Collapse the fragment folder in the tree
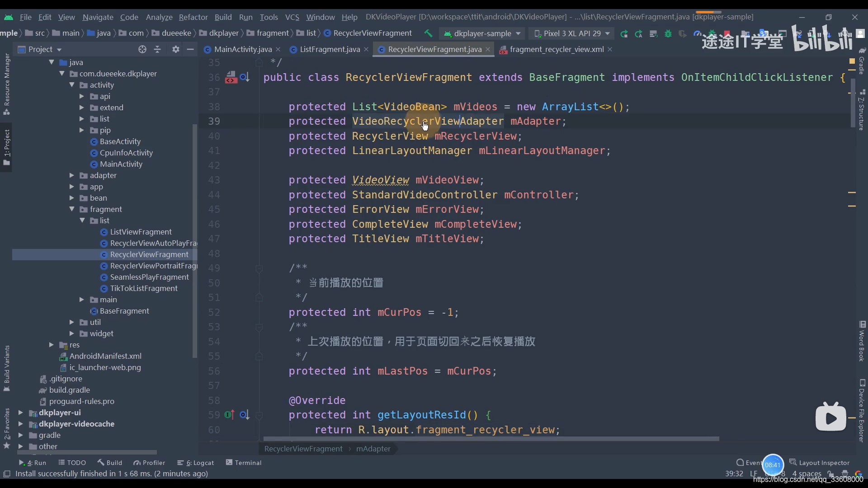Screen dimensions: 868x488 pos(72,209)
